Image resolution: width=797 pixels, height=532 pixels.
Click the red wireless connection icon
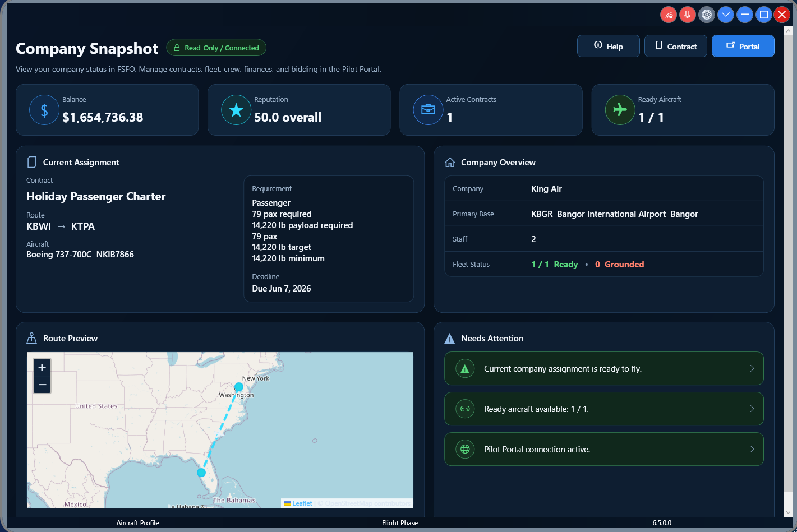669,15
